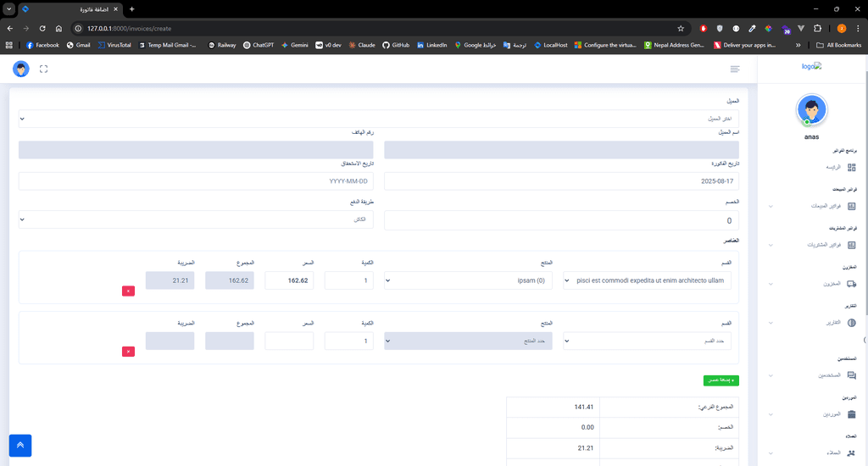Click the customers people icon in sidebar

click(x=851, y=452)
